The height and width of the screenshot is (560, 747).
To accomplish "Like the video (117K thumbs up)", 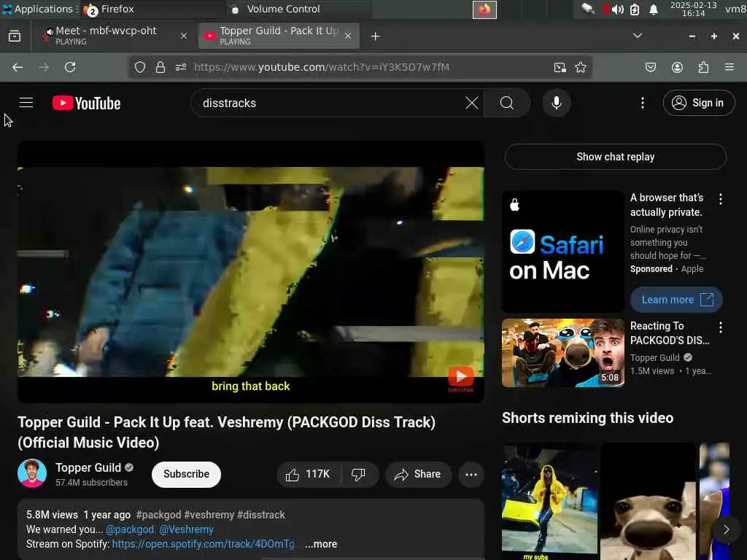I will [x=309, y=474].
